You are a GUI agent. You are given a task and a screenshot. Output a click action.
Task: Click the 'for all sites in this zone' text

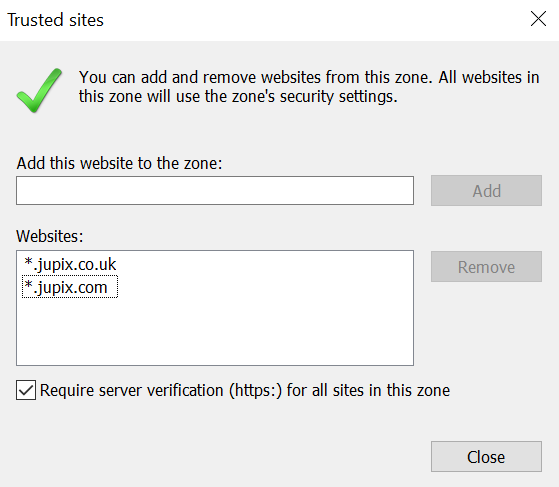pyautogui.click(x=368, y=390)
